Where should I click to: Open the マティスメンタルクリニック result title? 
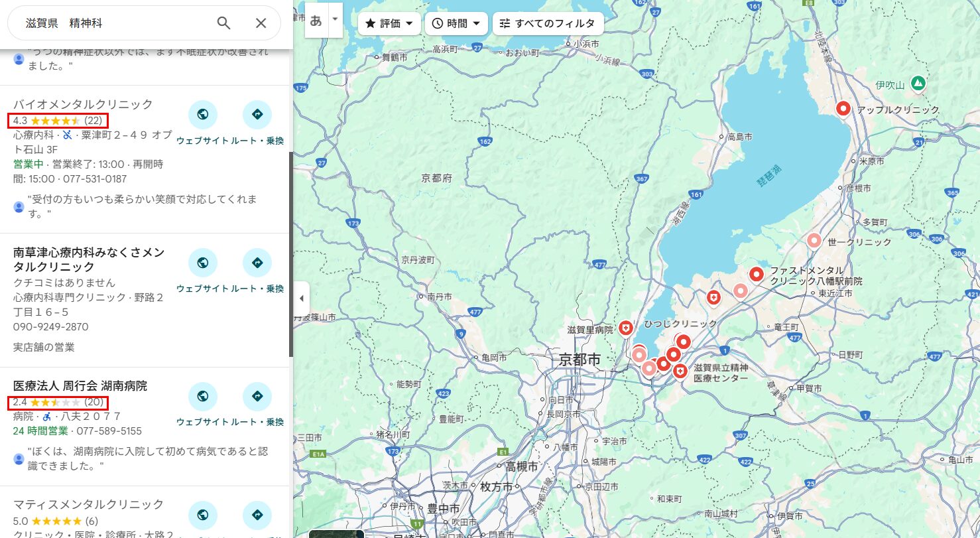point(88,504)
